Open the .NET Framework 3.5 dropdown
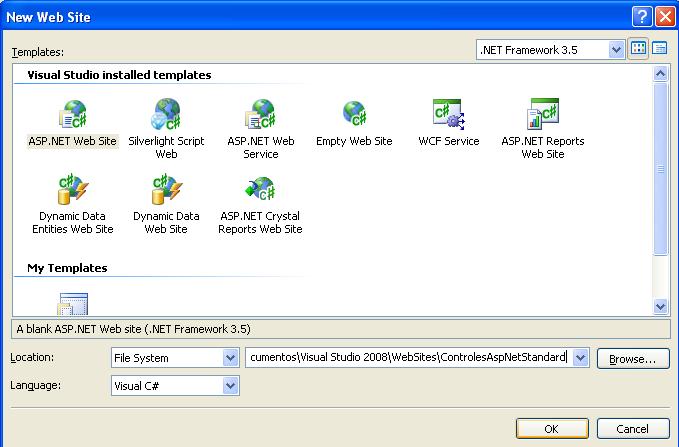 pyautogui.click(x=617, y=49)
